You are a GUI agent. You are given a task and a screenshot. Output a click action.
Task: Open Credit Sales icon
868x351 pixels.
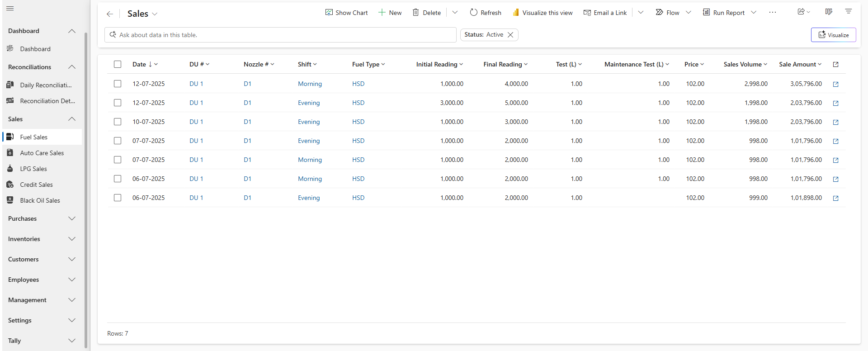10,184
